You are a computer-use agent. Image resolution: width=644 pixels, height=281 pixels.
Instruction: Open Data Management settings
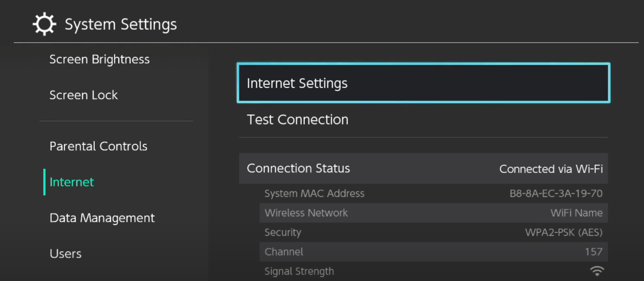pos(102,218)
